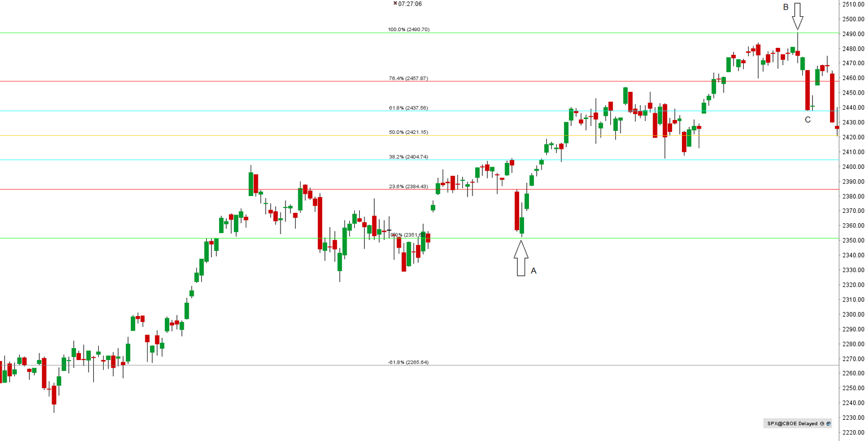Select the 23.6% (2384.43) Fibonacci label
This screenshot has height=441, width=868.
(408, 186)
